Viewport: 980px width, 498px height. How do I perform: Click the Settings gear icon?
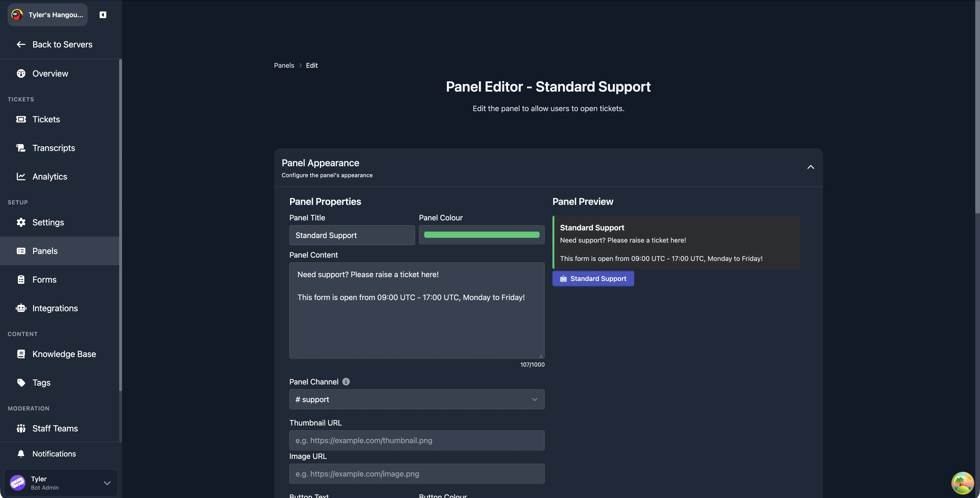(21, 222)
